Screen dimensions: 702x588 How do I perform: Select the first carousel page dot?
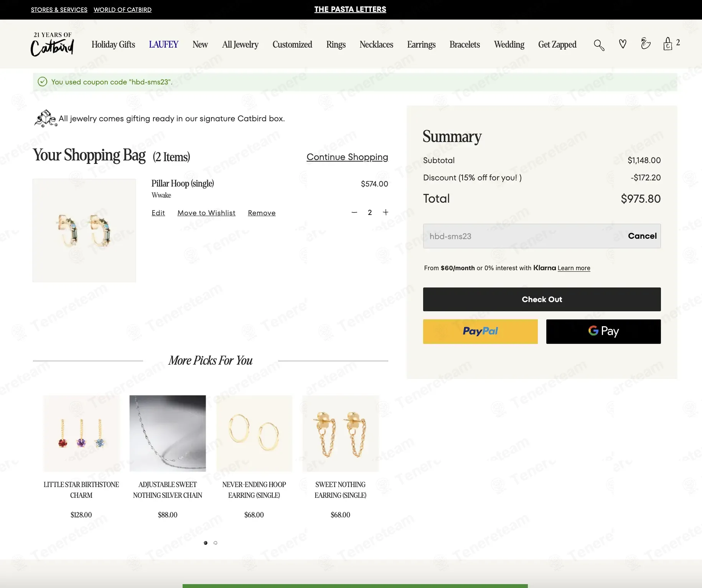[x=206, y=543]
